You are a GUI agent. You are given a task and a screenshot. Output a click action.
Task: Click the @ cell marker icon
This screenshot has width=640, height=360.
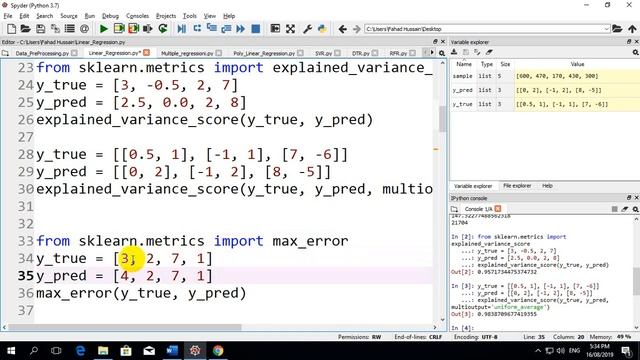[x=84, y=29]
